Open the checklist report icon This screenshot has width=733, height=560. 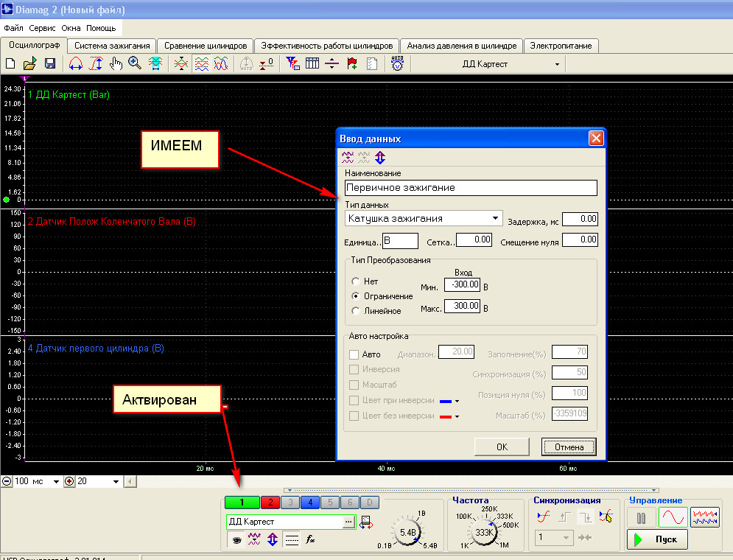coord(372,63)
